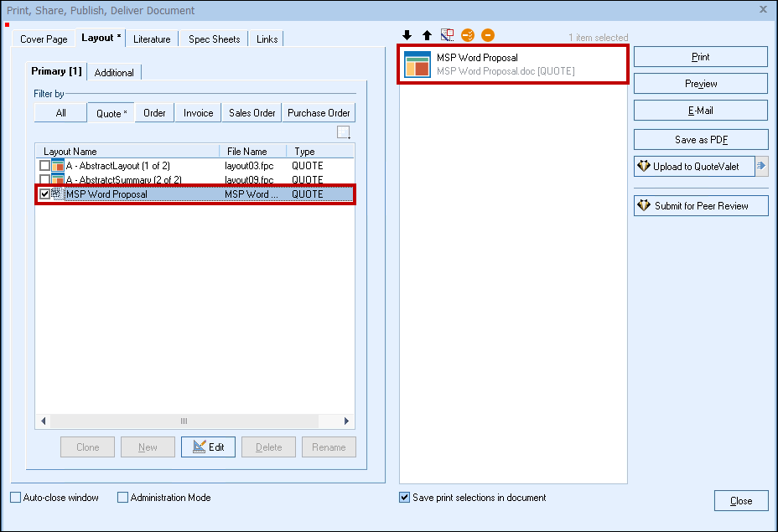Image resolution: width=778 pixels, height=532 pixels.
Task: Click the small grid icon above layout list
Action: [x=344, y=132]
